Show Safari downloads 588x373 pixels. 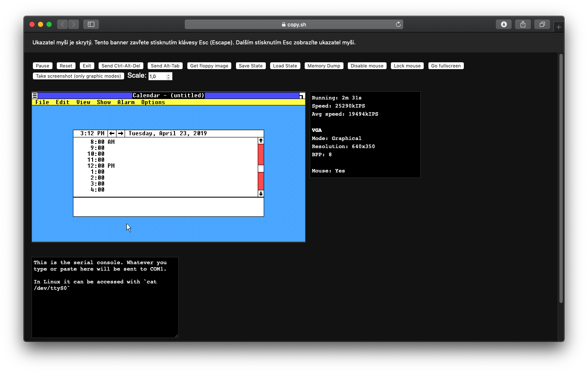pyautogui.click(x=504, y=24)
